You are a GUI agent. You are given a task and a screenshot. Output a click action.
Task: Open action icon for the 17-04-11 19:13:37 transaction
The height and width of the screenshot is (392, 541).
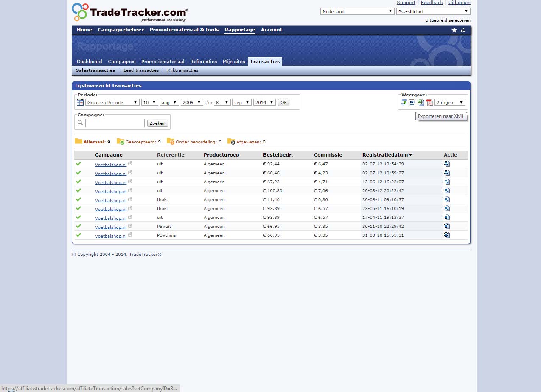447,217
